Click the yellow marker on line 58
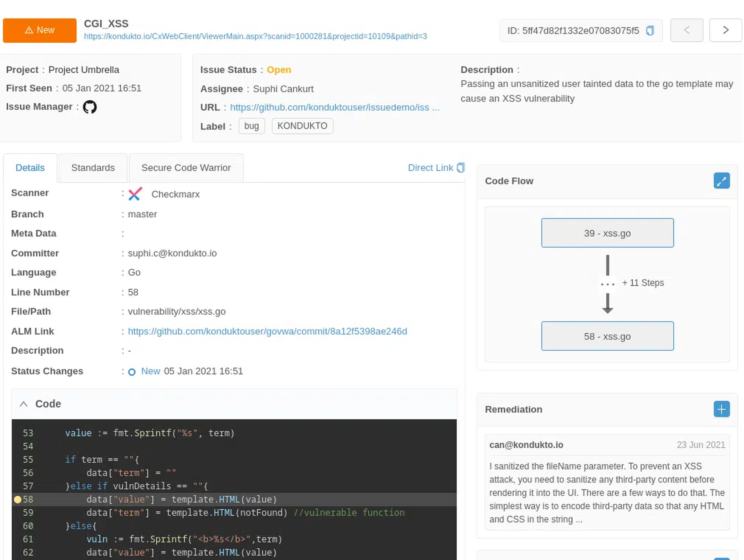The image size is (744, 560). click(17, 499)
